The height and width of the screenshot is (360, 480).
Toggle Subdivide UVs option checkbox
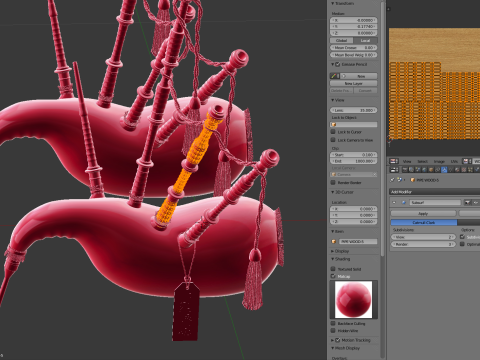point(462,237)
